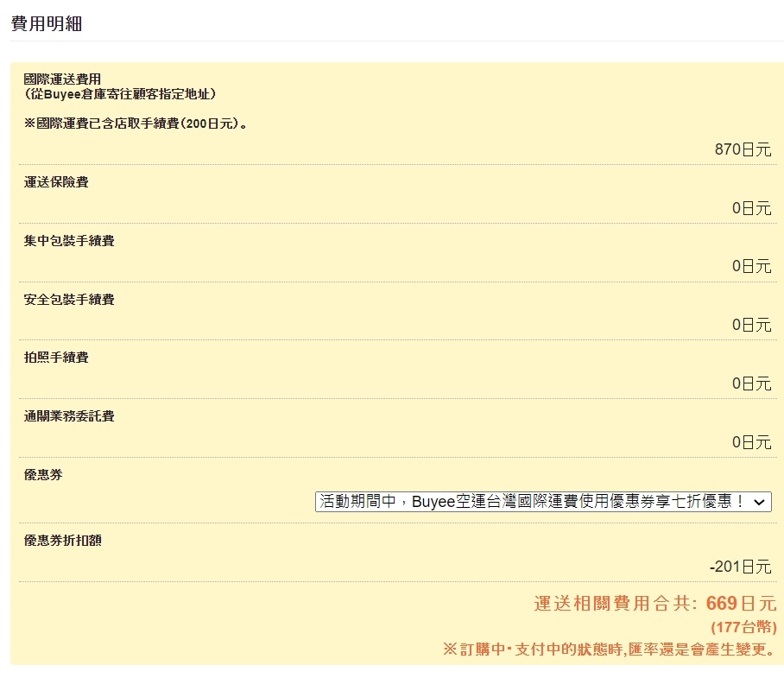This screenshot has width=784, height=678.
Task: Click the 870日元 shipping amount
Action: [x=743, y=149]
